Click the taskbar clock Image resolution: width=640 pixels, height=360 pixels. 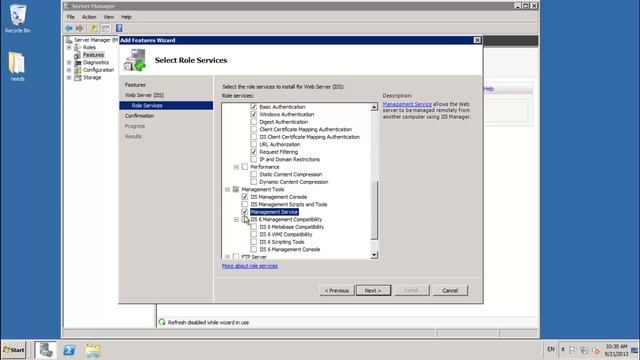[616, 350]
